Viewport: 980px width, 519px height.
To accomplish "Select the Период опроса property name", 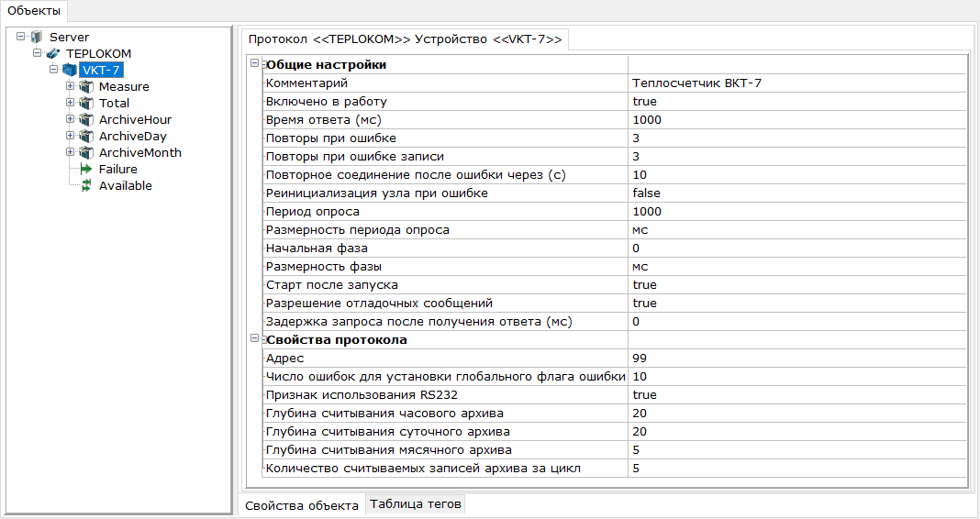I will [313, 212].
